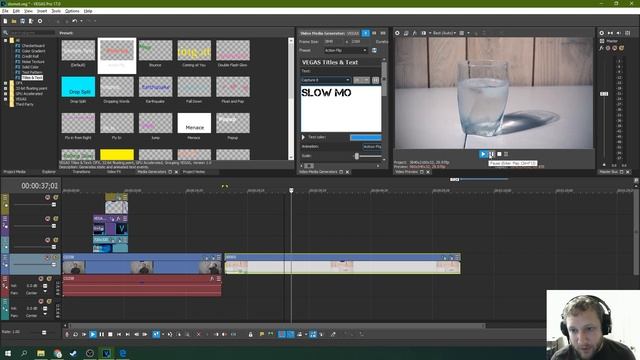
Task: Switch to the Explorer tab
Action: [49, 172]
